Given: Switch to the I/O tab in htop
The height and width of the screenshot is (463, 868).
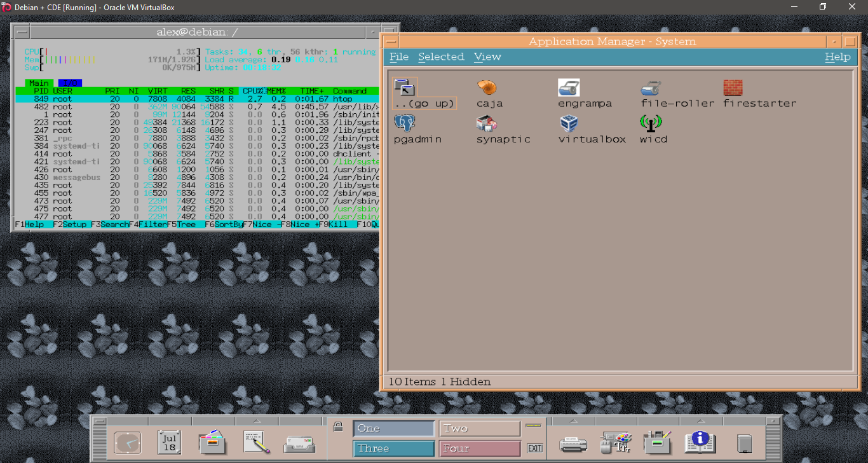Looking at the screenshot, I should click(70, 83).
